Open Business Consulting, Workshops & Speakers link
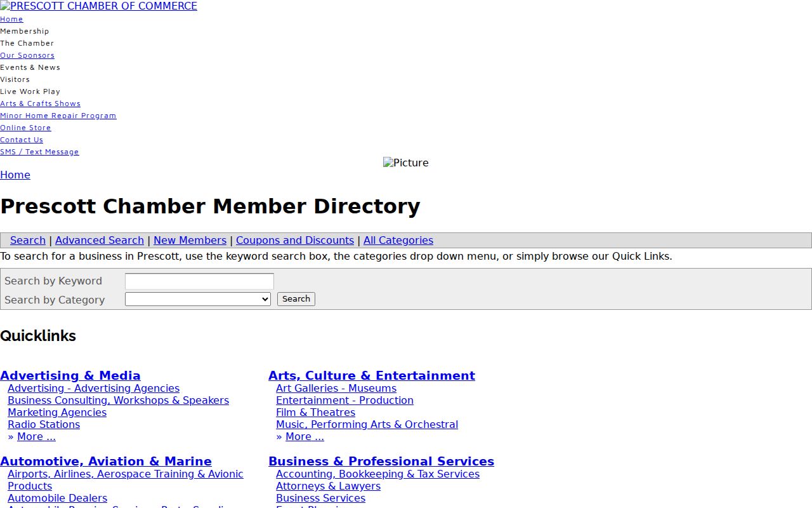The height and width of the screenshot is (508, 812). click(118, 401)
